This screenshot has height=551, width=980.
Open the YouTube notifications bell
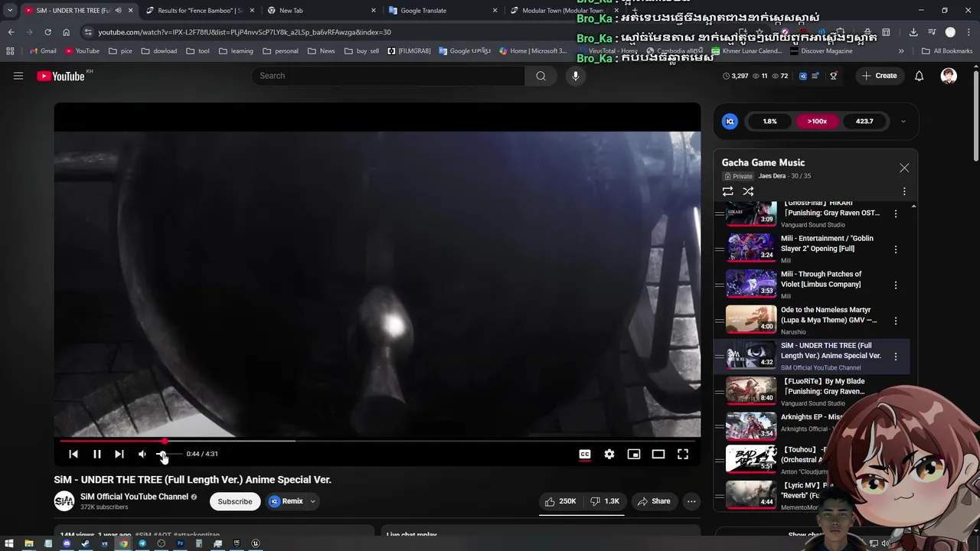[919, 76]
